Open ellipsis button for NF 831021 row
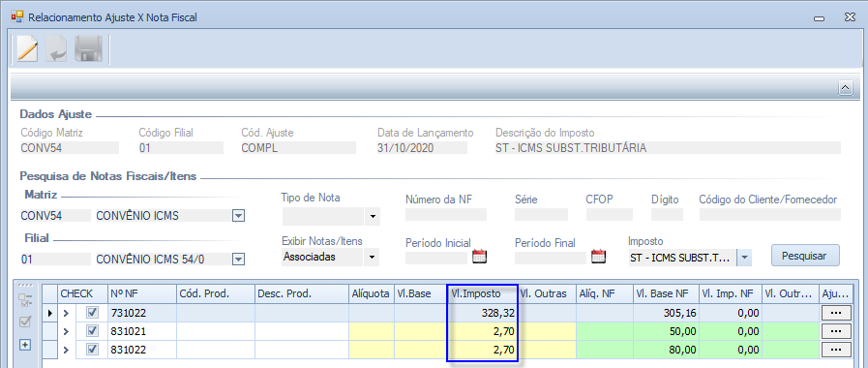 pyautogui.click(x=836, y=331)
